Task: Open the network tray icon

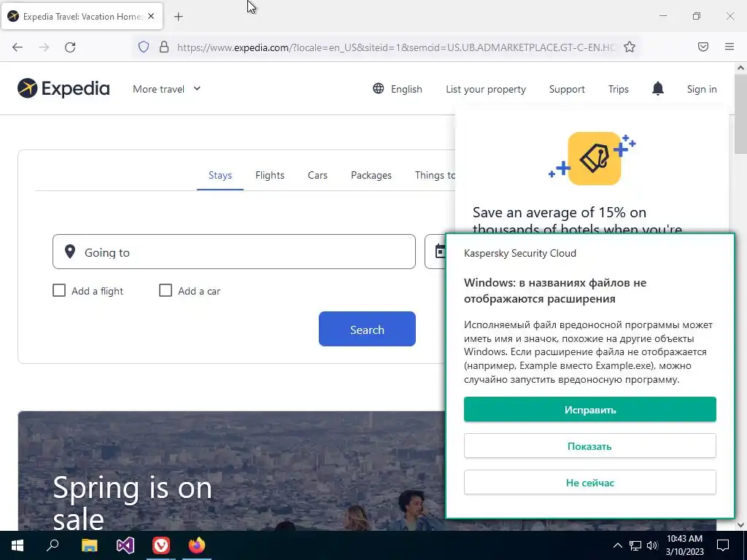Action: tap(635, 545)
